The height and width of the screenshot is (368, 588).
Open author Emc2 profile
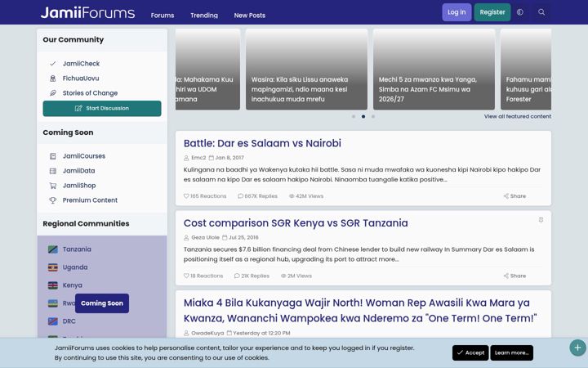coord(198,158)
